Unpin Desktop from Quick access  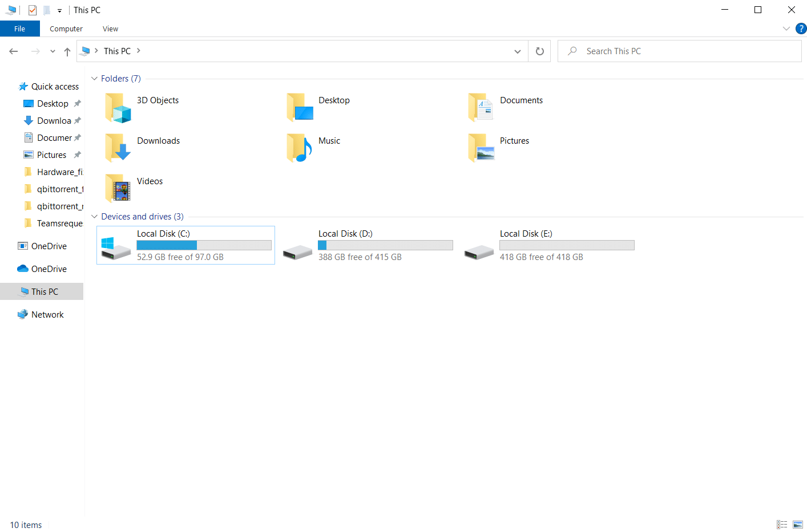78,104
